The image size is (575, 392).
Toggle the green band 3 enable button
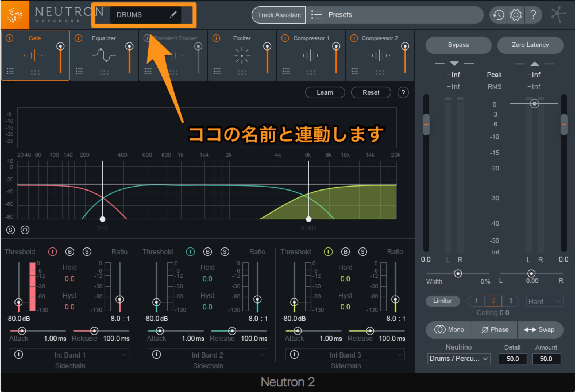pyautogui.click(x=328, y=252)
